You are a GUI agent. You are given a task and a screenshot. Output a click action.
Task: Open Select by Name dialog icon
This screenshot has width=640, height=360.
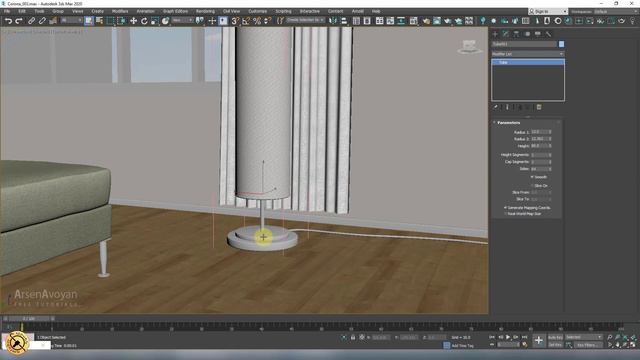pyautogui.click(x=99, y=20)
